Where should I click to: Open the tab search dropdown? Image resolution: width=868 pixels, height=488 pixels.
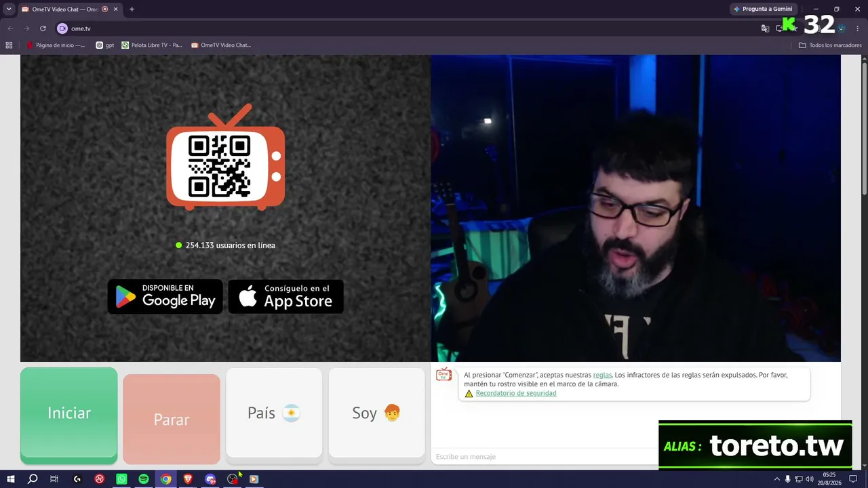[x=9, y=9]
